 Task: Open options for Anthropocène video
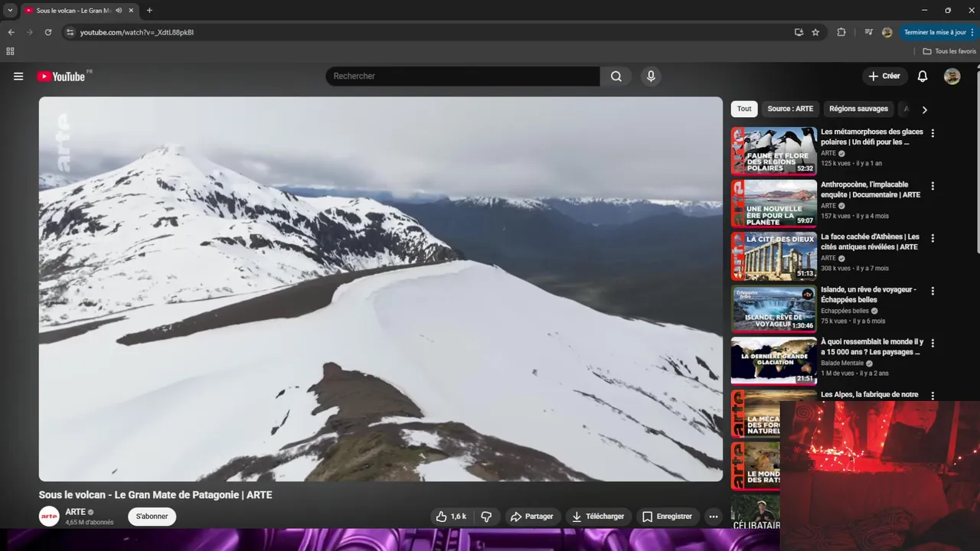tap(933, 186)
